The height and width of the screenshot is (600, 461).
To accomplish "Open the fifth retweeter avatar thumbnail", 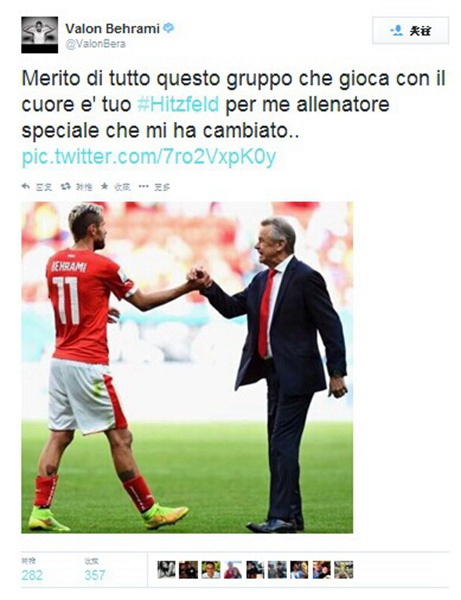I will (x=255, y=569).
